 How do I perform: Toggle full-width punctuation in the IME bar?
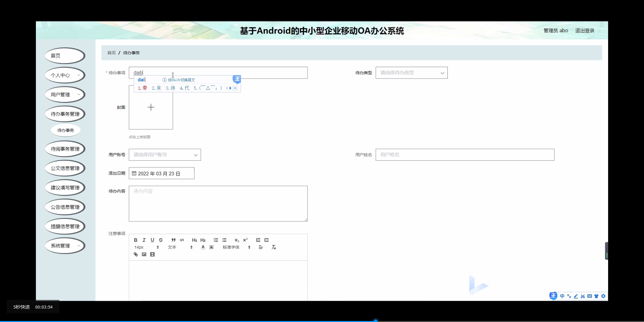pyautogui.click(x=569, y=296)
